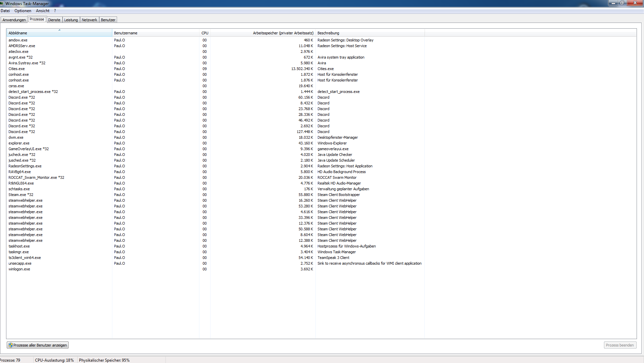Screen dimensions: 644x363
Task: Open the Benutzer tab
Action: 108,20
